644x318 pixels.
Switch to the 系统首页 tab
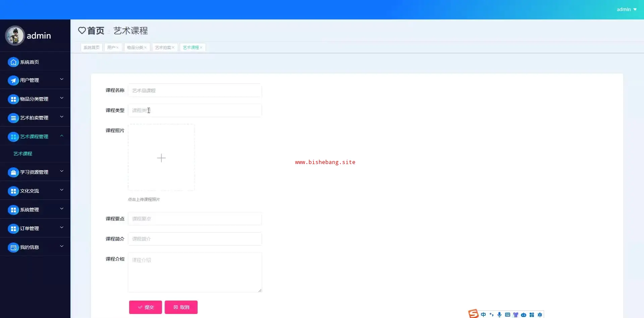pos(92,47)
